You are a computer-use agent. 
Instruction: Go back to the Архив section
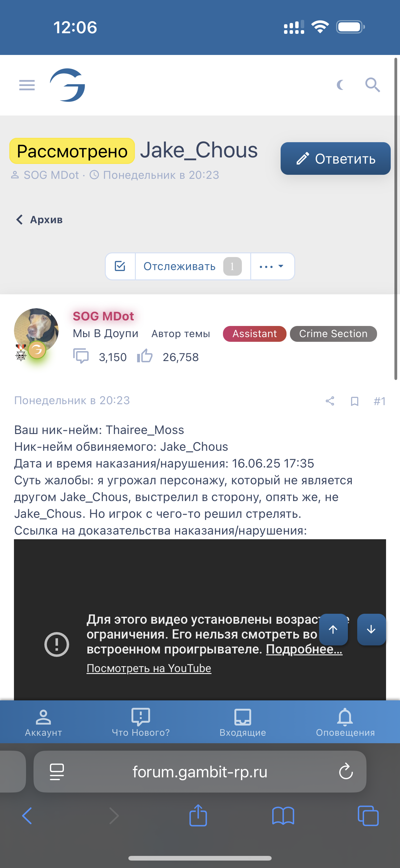coord(39,220)
